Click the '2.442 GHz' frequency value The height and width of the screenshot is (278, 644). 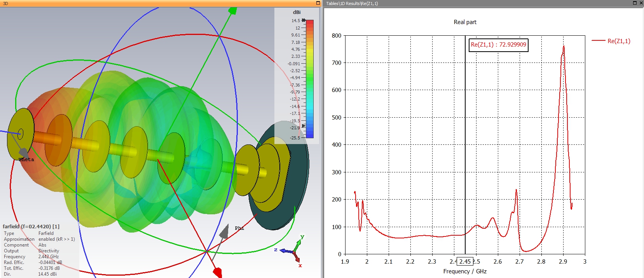[x=49, y=257]
